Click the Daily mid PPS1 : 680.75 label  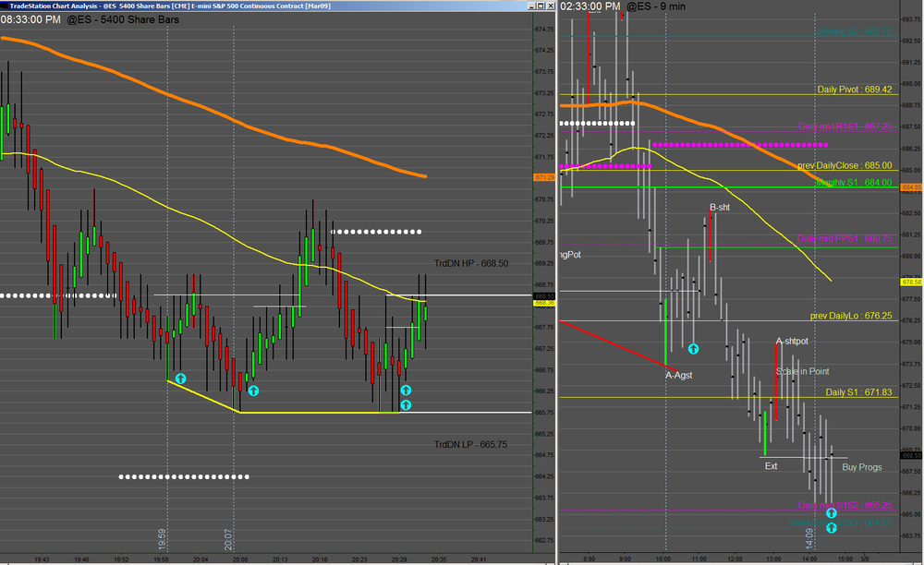point(845,239)
